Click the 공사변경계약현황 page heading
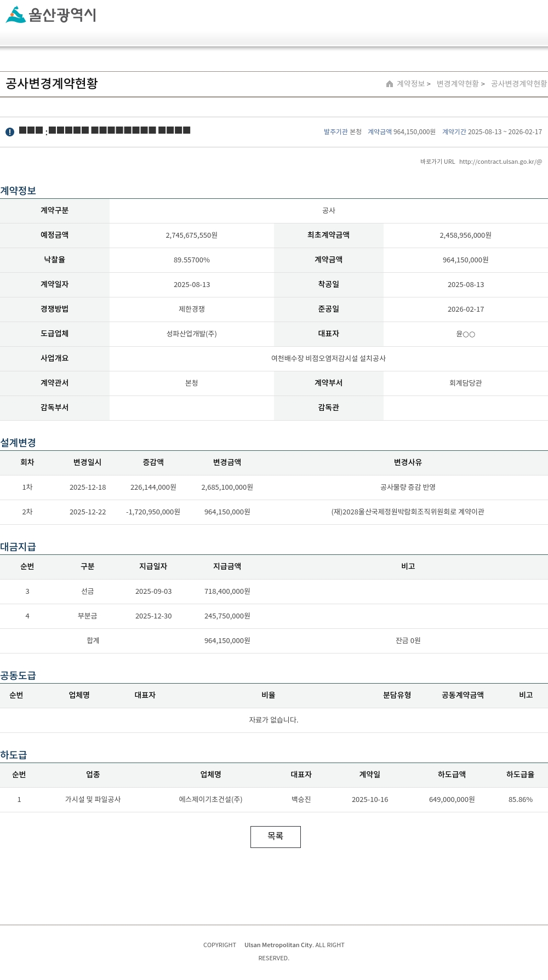The height and width of the screenshot is (980, 548). pyautogui.click(x=52, y=84)
